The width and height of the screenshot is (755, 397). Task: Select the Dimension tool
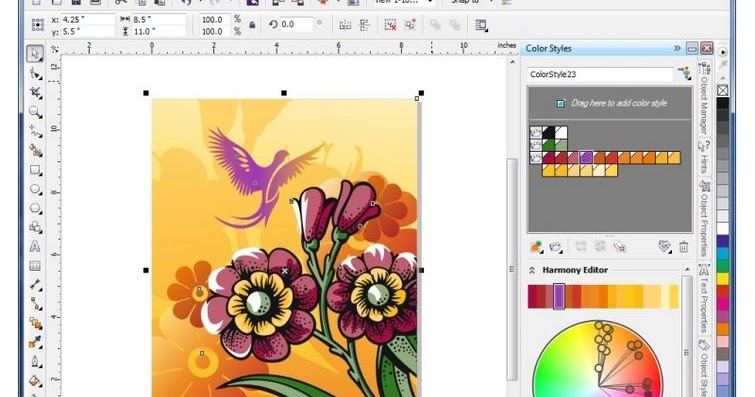pos(35,285)
